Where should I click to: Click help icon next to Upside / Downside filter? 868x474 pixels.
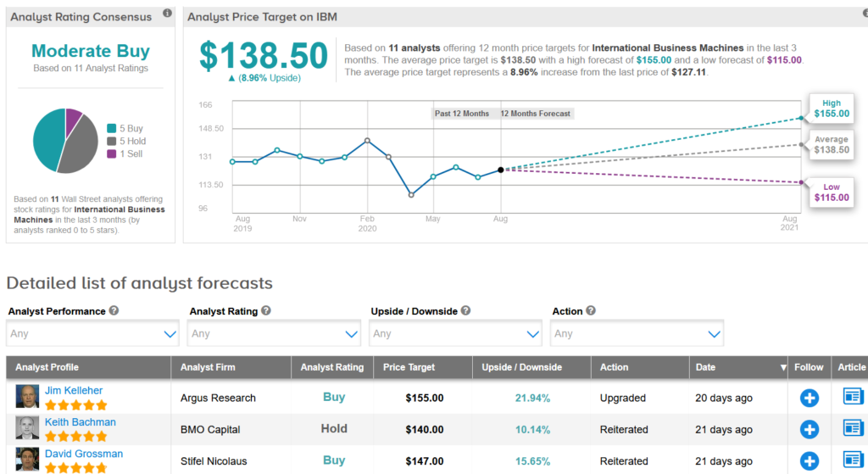click(466, 310)
